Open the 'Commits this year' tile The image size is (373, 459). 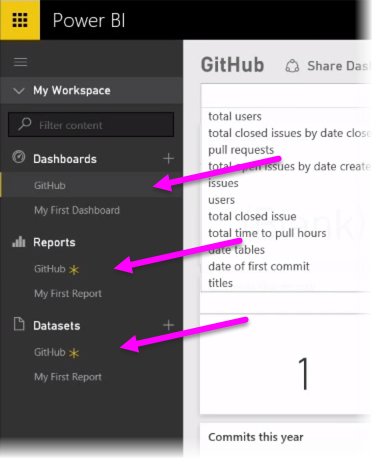tap(287, 440)
